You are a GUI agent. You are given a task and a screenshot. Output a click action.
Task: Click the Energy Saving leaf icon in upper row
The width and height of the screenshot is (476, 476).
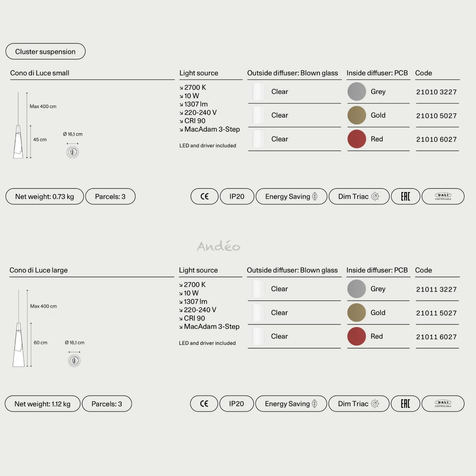click(x=315, y=196)
